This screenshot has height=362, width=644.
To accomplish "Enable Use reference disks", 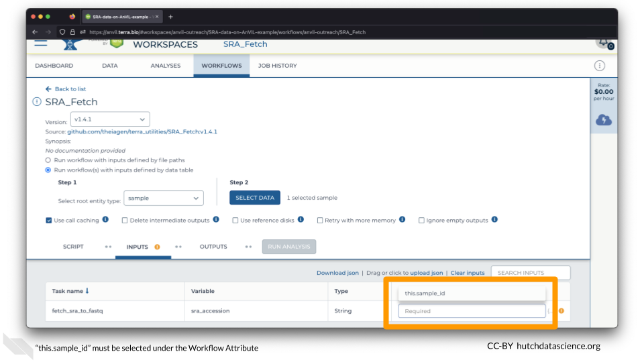I will pyautogui.click(x=235, y=221).
